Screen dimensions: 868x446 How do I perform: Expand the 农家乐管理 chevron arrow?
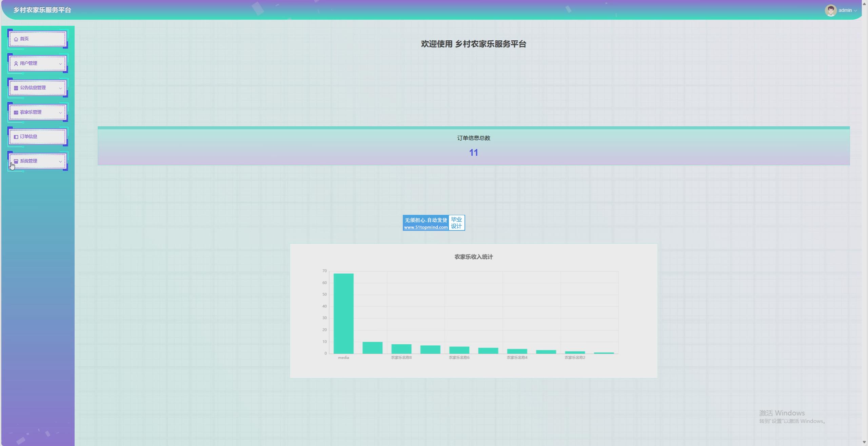pyautogui.click(x=60, y=113)
